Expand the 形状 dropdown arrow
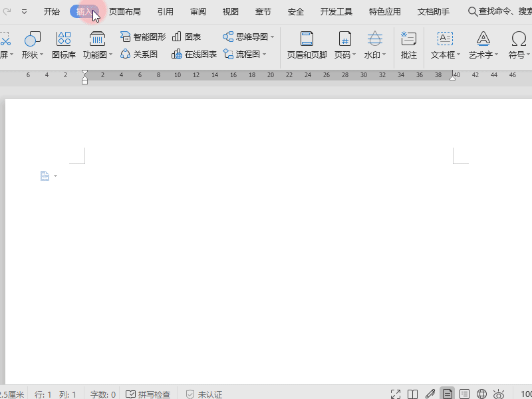The width and height of the screenshot is (532, 399). [x=42, y=55]
